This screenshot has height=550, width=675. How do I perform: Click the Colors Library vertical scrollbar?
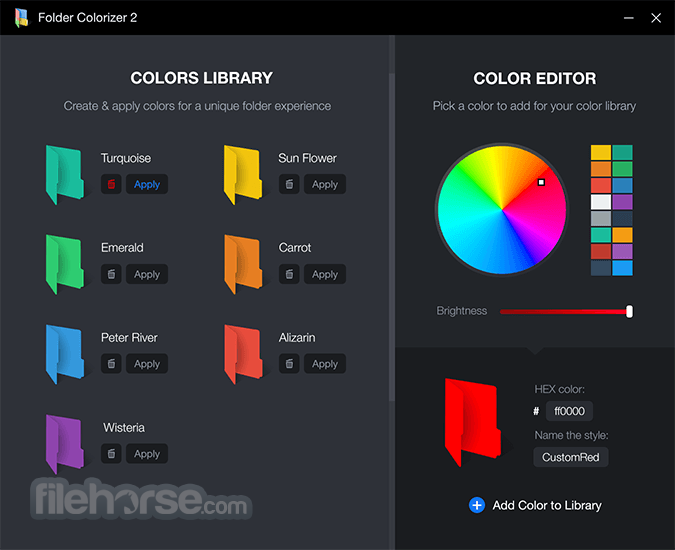[392, 237]
